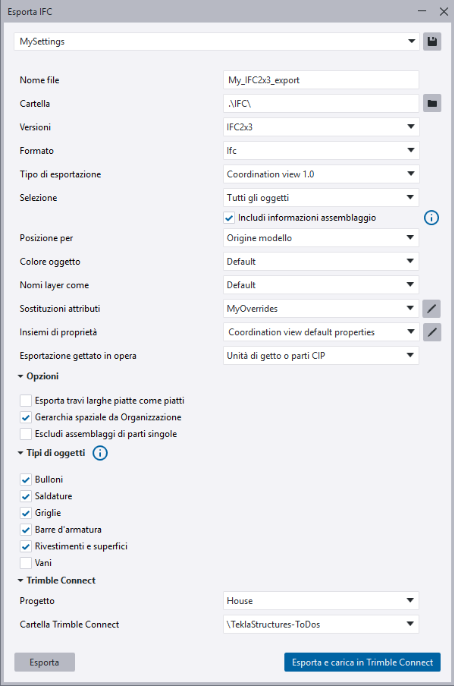Uncheck the Bulloni object type
Image resolution: width=454 pixels, height=686 pixels.
pos(26,480)
